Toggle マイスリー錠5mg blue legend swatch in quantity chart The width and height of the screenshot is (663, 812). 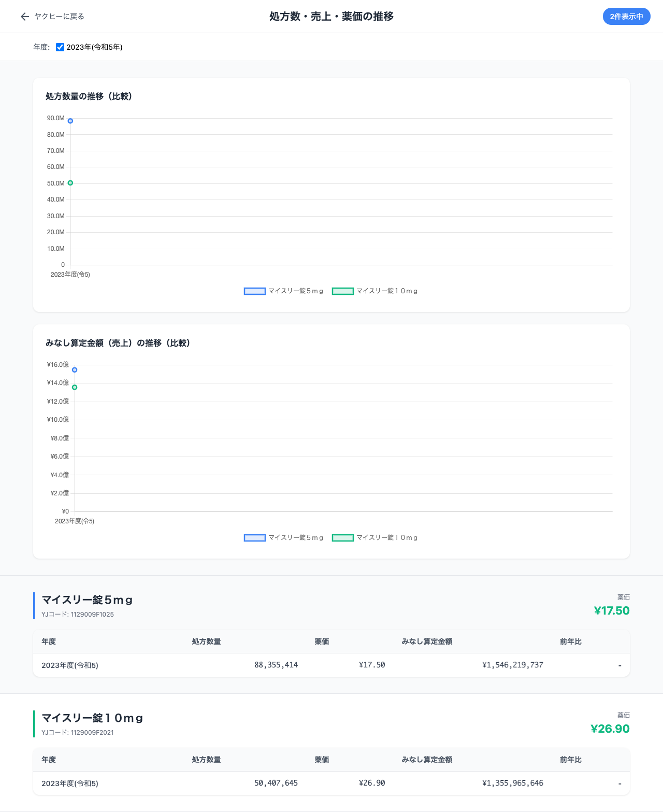click(255, 291)
